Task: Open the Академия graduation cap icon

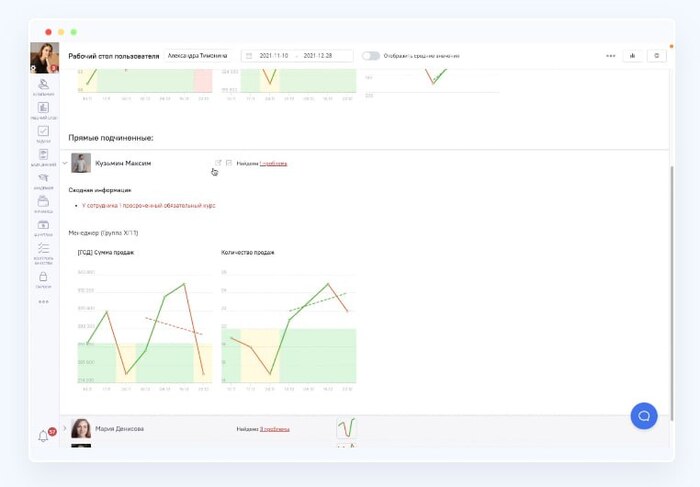Action: coord(43,179)
